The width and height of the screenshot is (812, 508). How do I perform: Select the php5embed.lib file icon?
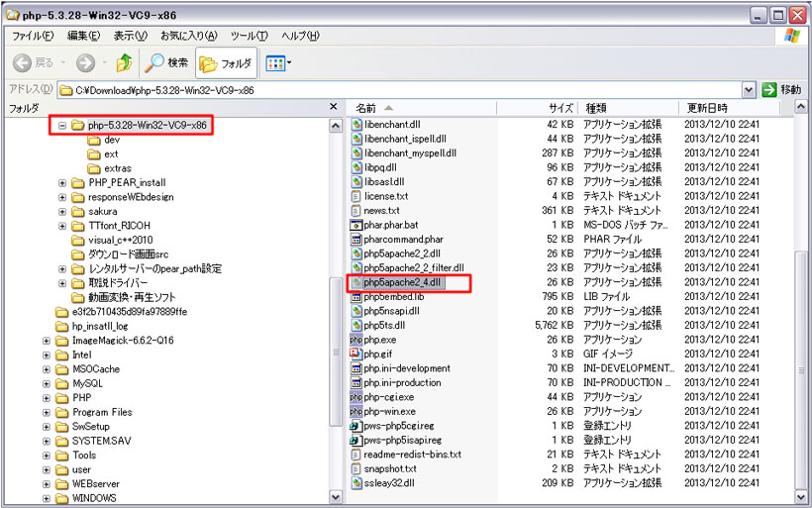pyautogui.click(x=356, y=297)
